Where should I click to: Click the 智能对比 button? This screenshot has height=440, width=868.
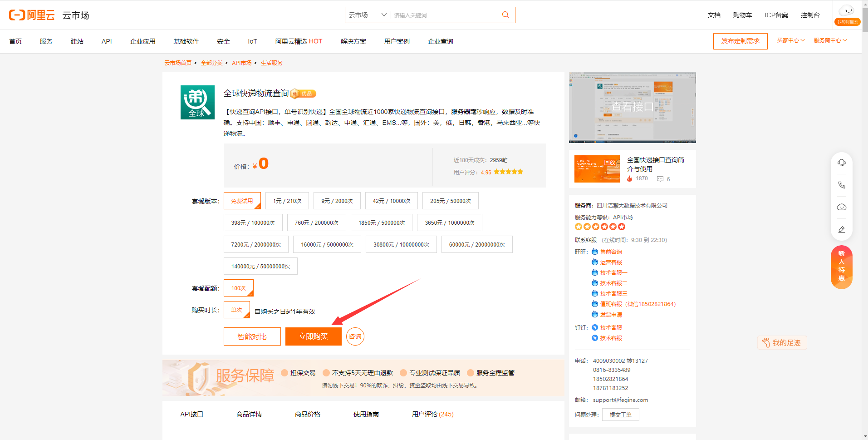252,336
